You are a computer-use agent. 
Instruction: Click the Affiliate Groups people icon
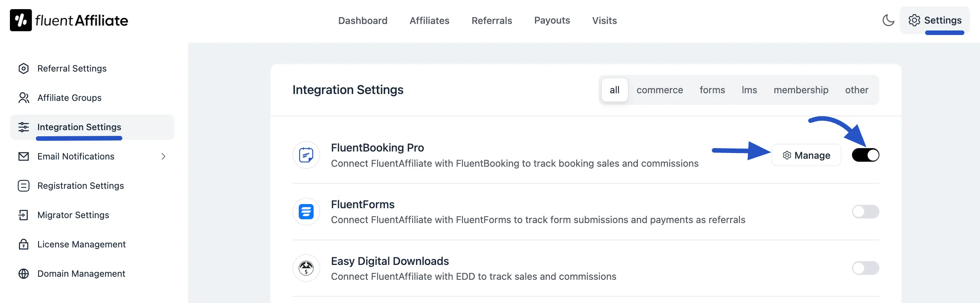[x=24, y=98]
